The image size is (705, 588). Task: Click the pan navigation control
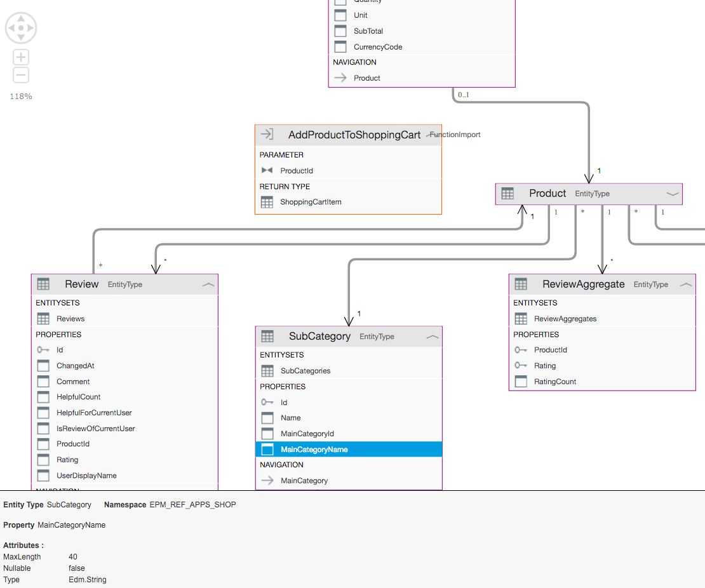[21, 28]
